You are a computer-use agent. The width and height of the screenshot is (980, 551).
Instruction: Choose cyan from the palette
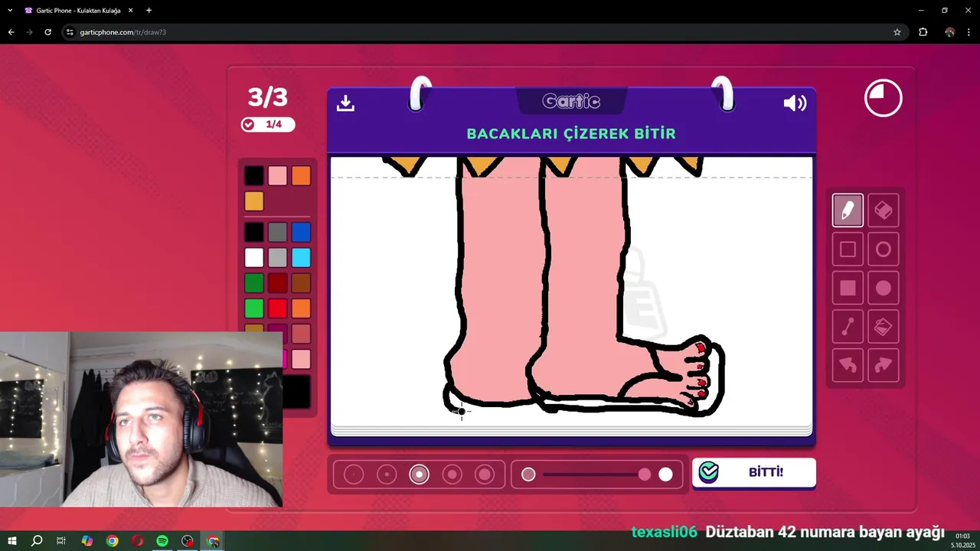click(301, 257)
